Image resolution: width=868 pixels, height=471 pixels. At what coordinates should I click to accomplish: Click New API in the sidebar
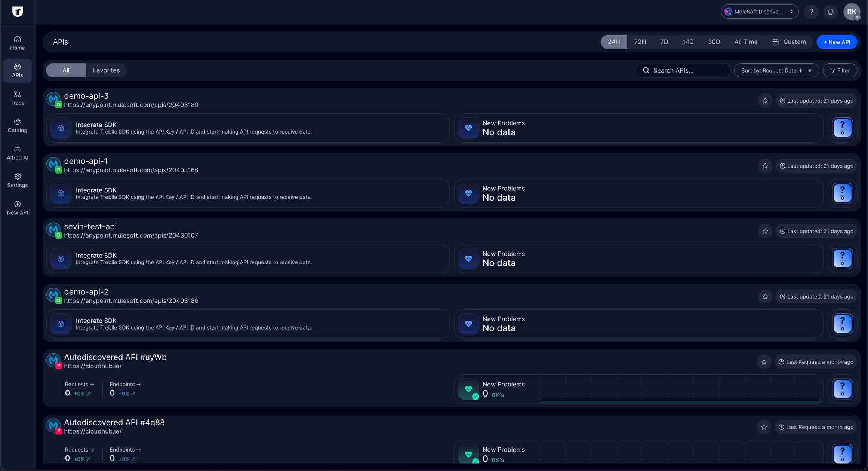(18, 208)
